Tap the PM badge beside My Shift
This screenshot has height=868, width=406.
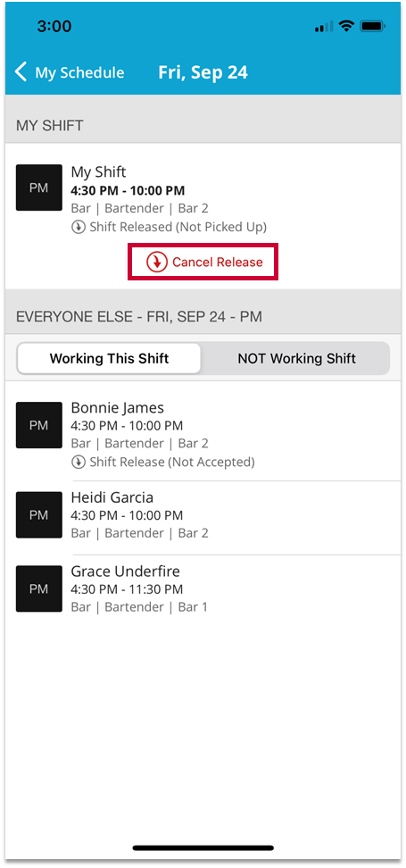(x=38, y=188)
